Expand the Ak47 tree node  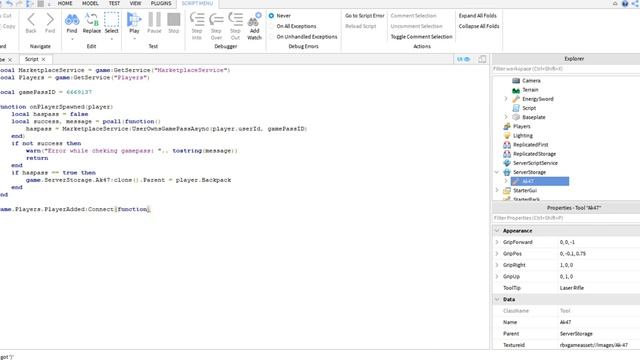pyautogui.click(x=506, y=181)
